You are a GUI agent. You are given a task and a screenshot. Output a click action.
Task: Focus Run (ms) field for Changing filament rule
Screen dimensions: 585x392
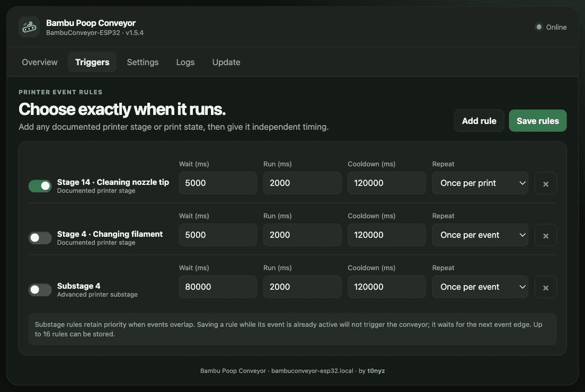[x=302, y=235]
